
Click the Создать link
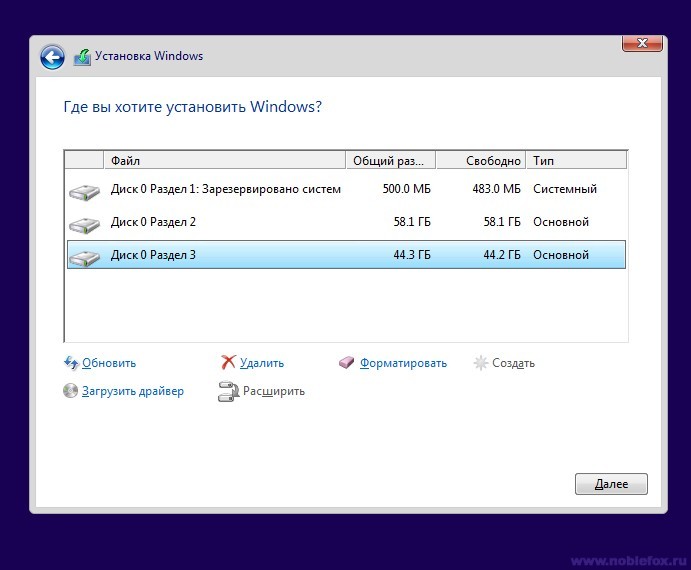513,363
